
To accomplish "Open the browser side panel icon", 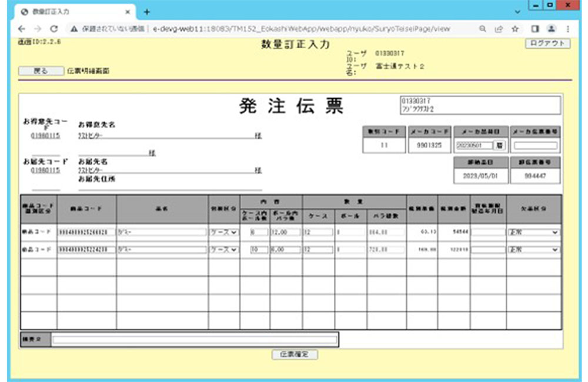I will coord(535,29).
